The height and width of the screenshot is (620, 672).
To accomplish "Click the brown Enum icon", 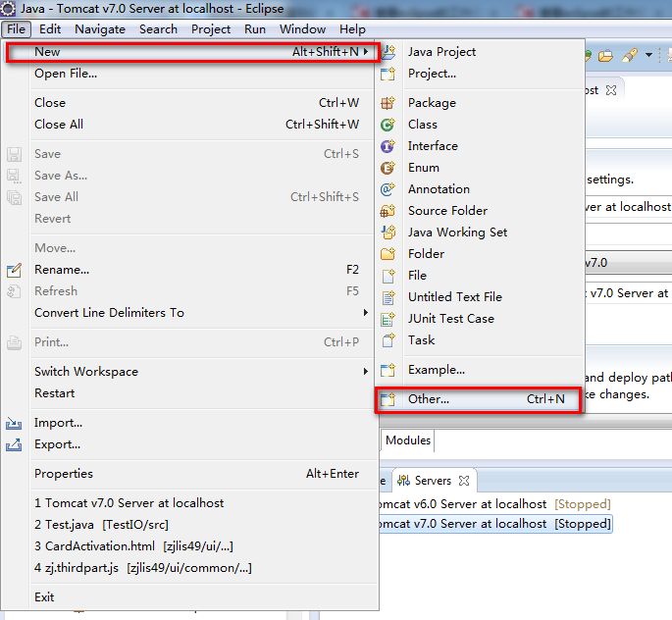I will coord(388,168).
